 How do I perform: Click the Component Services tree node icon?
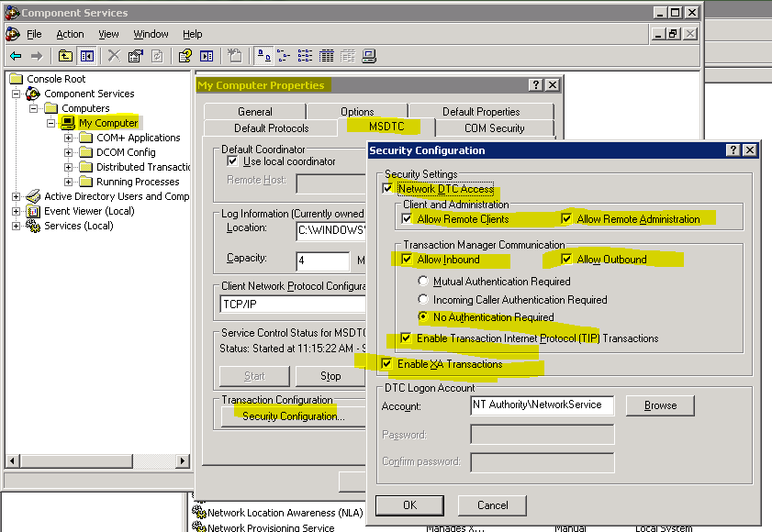pos(33,94)
